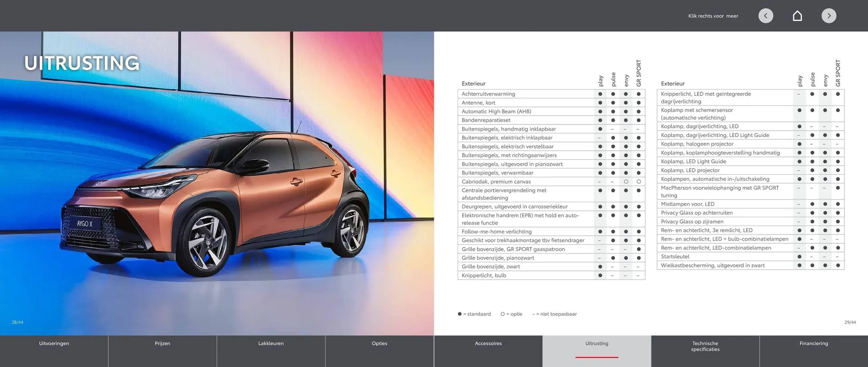Click the '= optie' legend entry
Image resolution: width=868 pixels, height=367 pixels.
click(511, 314)
